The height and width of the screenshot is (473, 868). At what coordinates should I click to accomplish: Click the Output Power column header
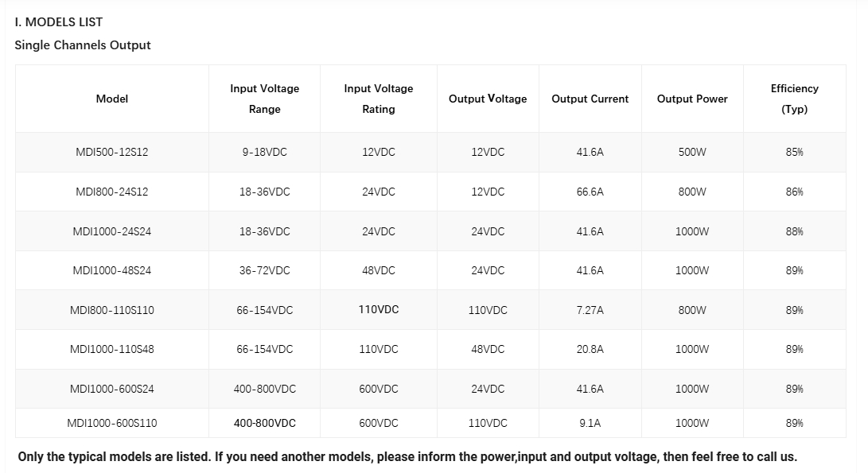point(692,99)
